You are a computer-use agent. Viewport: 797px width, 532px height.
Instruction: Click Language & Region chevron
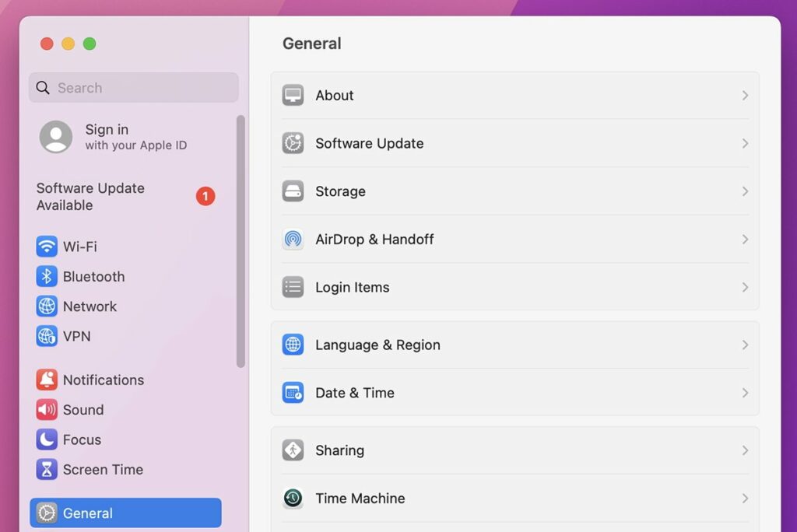pyautogui.click(x=745, y=345)
